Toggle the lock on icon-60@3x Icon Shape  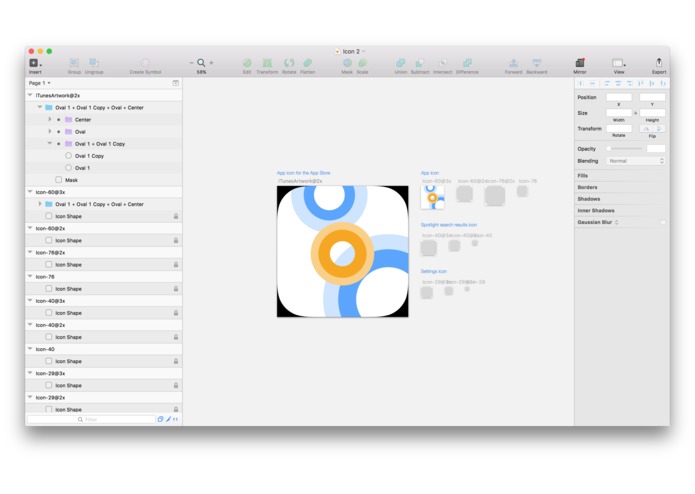click(176, 216)
